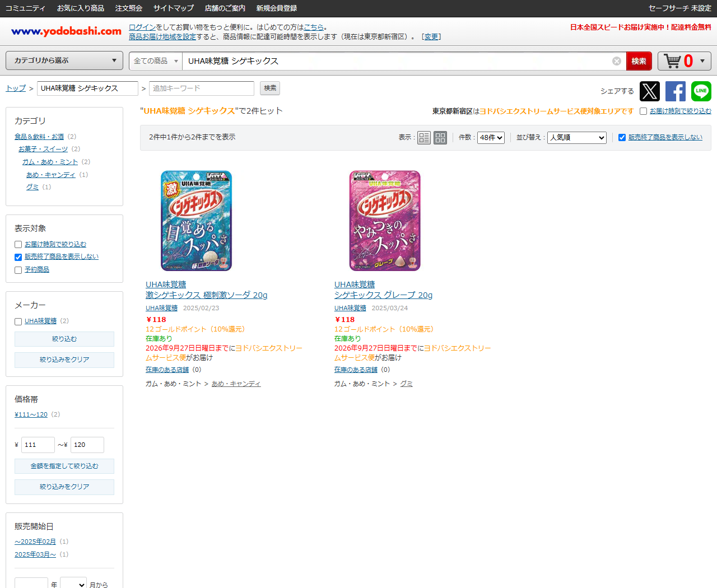Open ガム・あめ・ミント category in sidebar

(x=50, y=162)
